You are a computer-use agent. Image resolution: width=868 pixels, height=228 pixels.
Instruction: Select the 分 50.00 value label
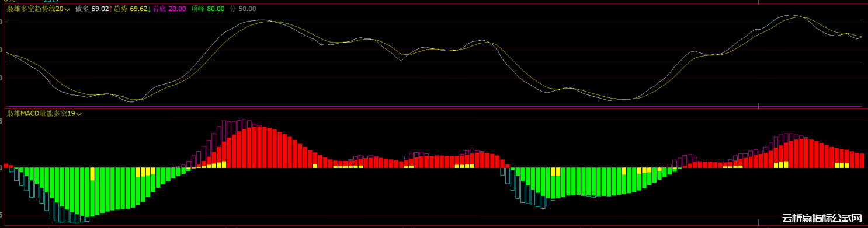coord(242,9)
